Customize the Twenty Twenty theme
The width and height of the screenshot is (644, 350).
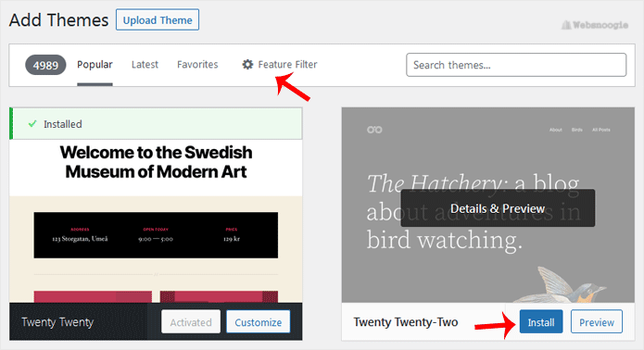(259, 322)
